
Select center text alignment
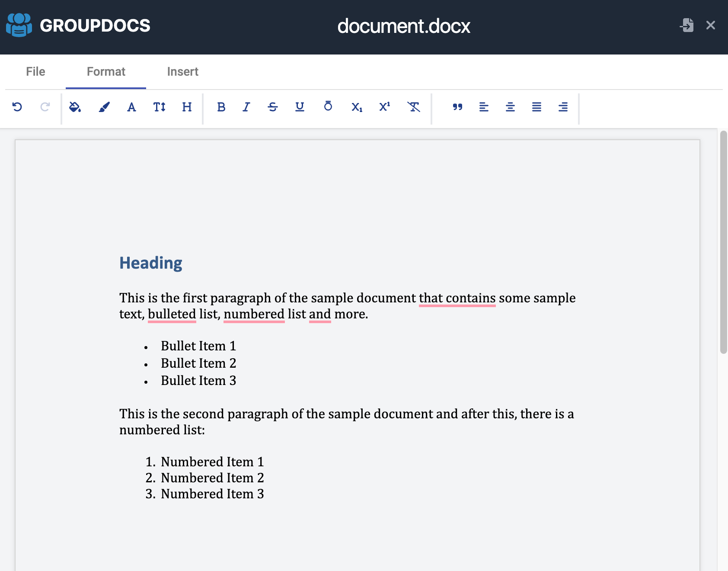click(510, 108)
